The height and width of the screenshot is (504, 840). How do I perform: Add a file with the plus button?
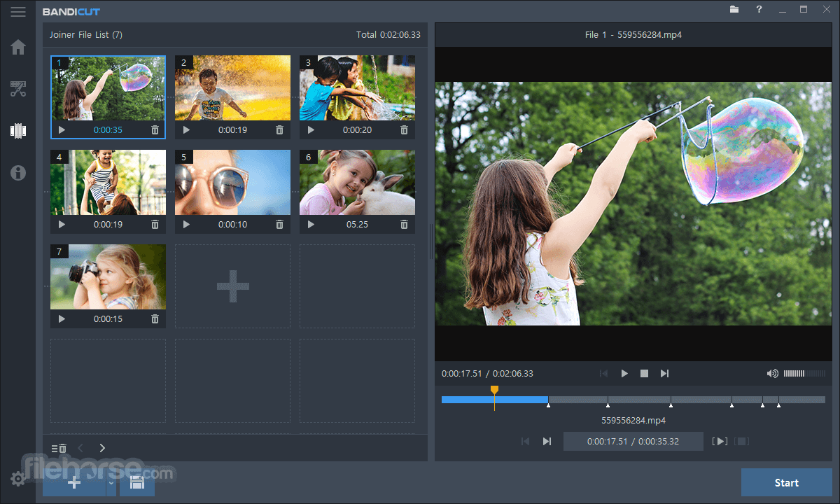coord(74,482)
